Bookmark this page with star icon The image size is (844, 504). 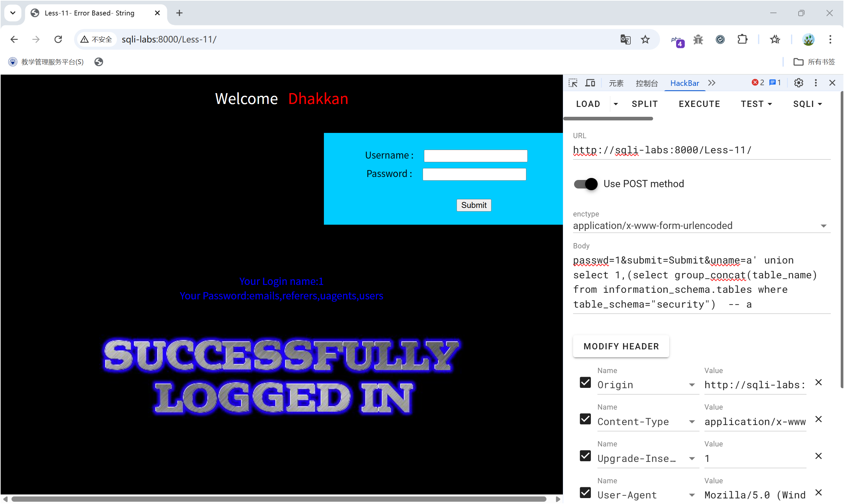click(x=645, y=39)
